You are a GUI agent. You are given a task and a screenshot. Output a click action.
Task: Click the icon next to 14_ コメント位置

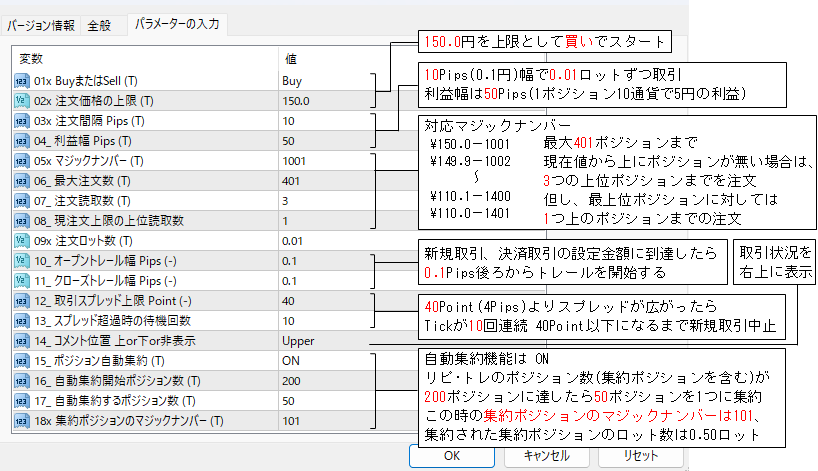[x=20, y=341]
